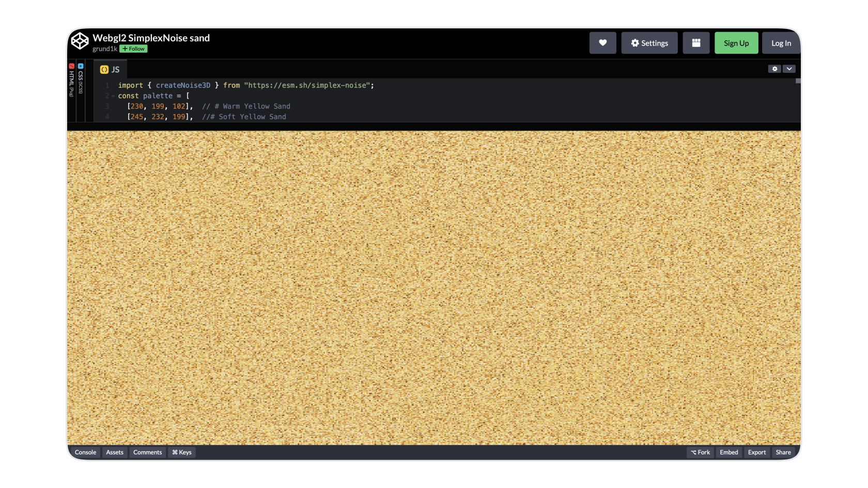Open JS editor settings gear icon

pos(774,69)
